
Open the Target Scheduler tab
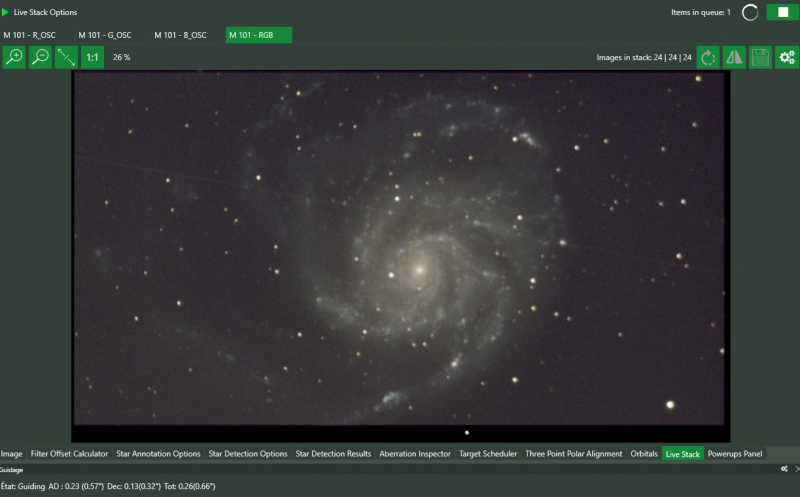pos(488,454)
